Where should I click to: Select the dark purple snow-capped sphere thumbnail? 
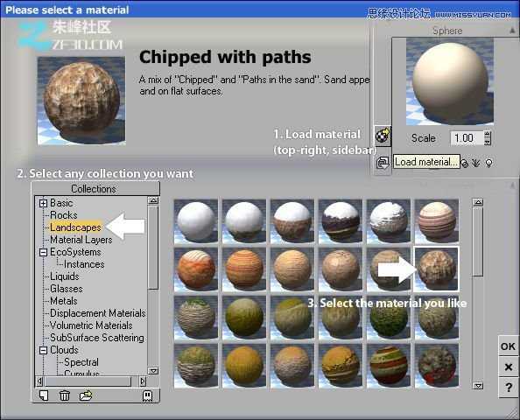pos(341,221)
